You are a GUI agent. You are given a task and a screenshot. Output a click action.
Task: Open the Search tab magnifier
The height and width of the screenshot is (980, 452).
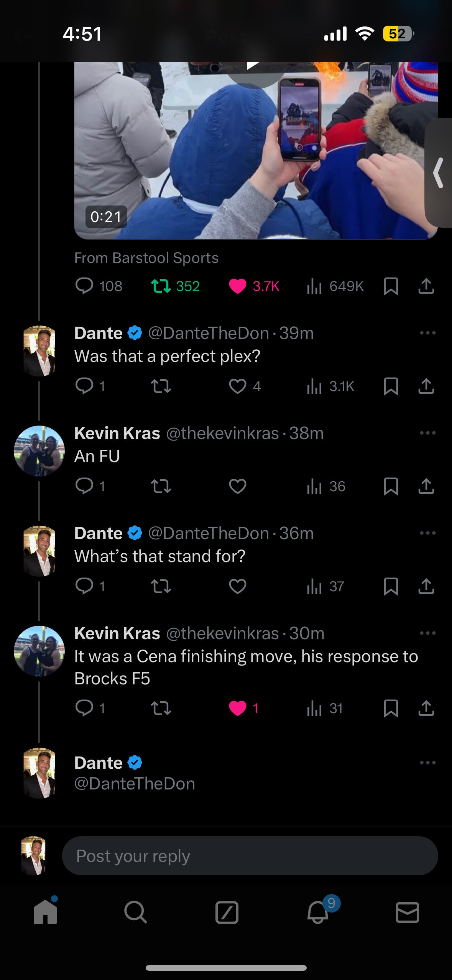135,912
